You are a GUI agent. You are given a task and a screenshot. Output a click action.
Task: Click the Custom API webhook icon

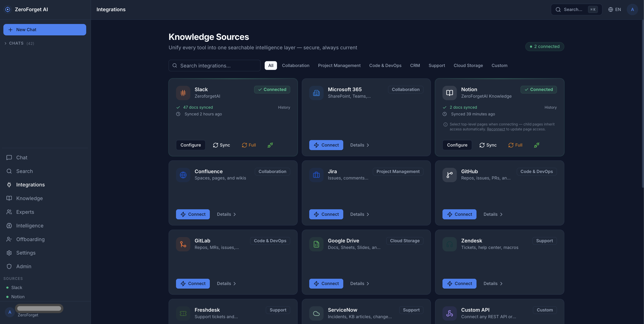(449, 313)
